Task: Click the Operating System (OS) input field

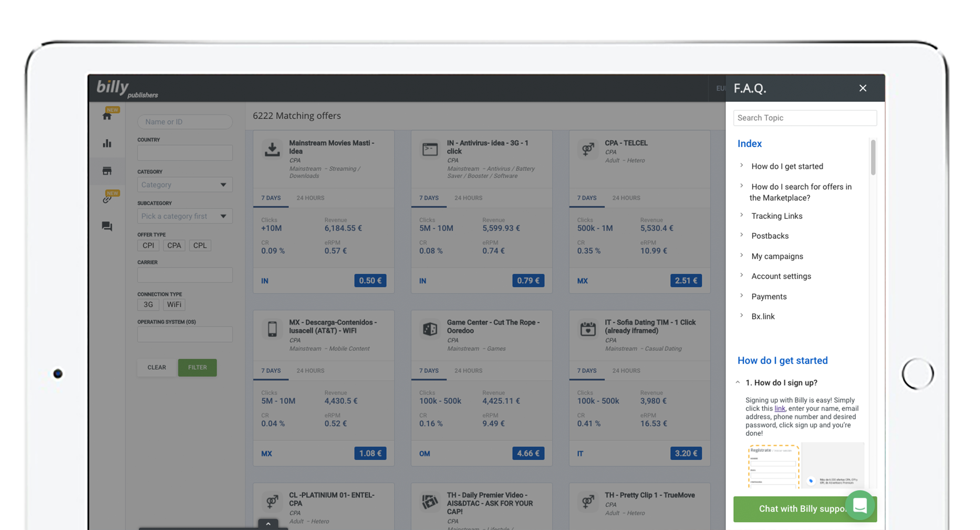Action: 185,334
